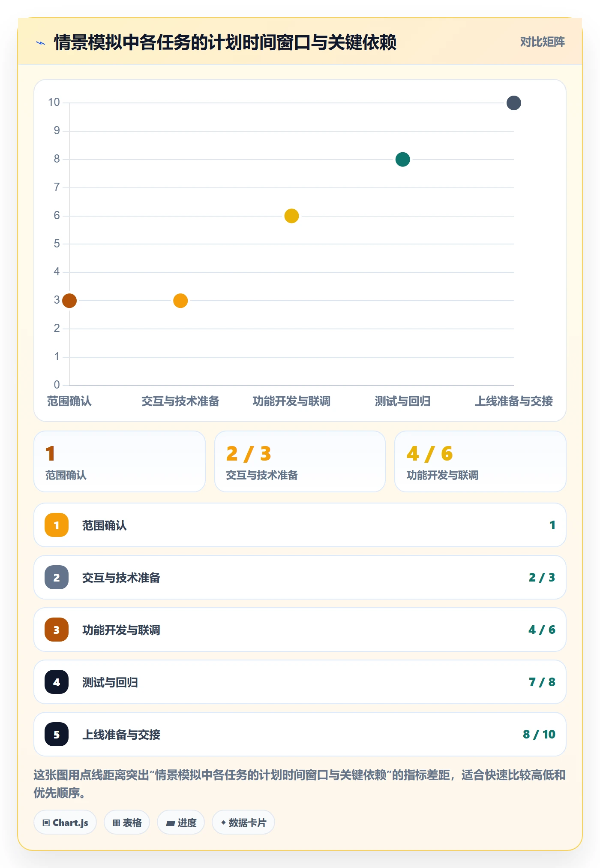Screen dimensions: 600x868
Task: Click the 8 / 10 value in the list
Action: (539, 734)
